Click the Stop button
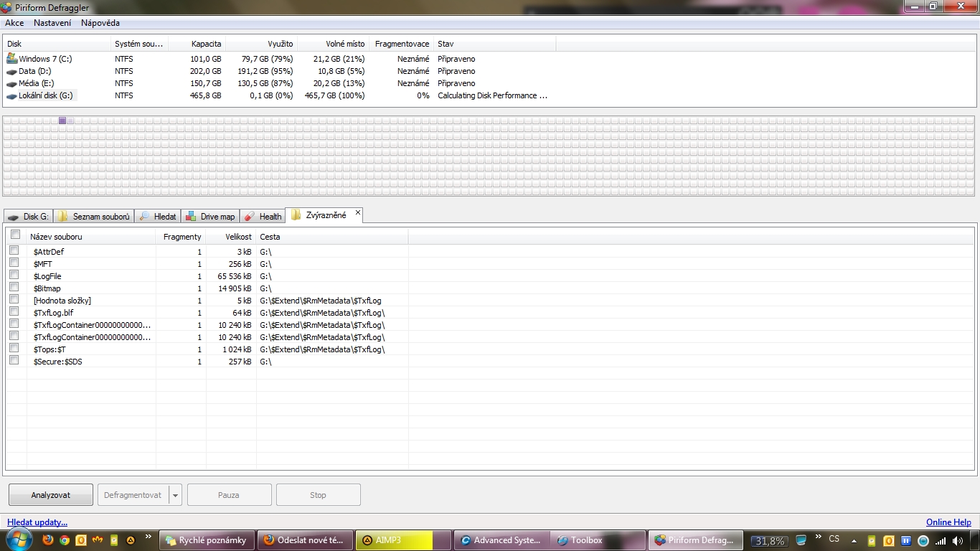This screenshot has height=551, width=980. (318, 495)
